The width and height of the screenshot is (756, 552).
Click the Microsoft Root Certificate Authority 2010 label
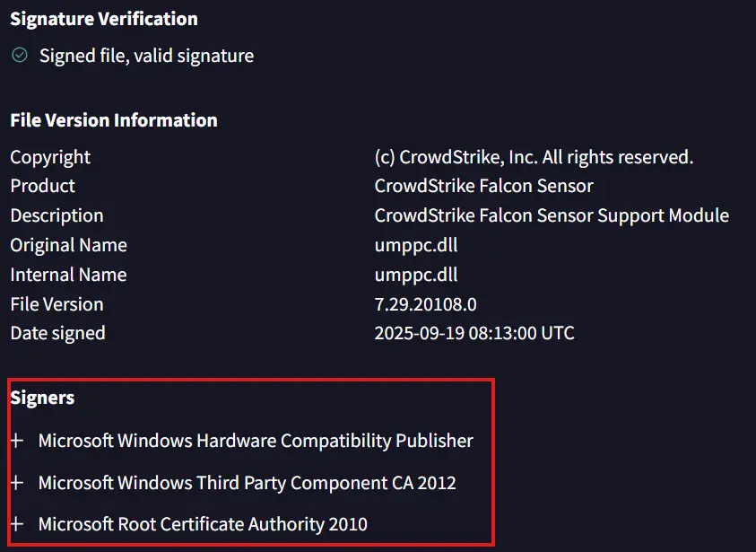203,524
